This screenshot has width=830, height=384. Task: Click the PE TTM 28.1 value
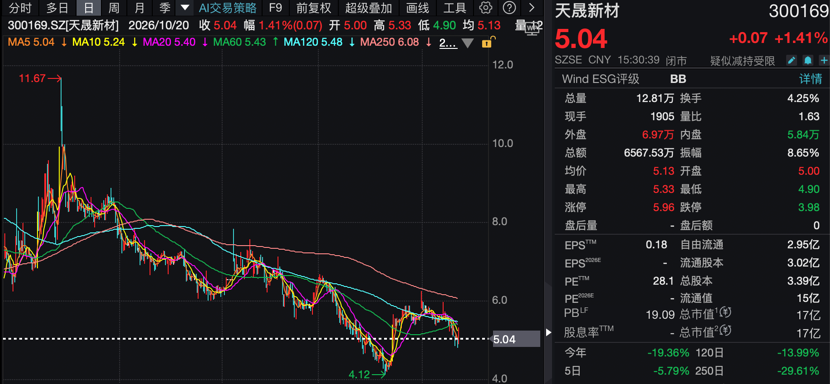(664, 280)
